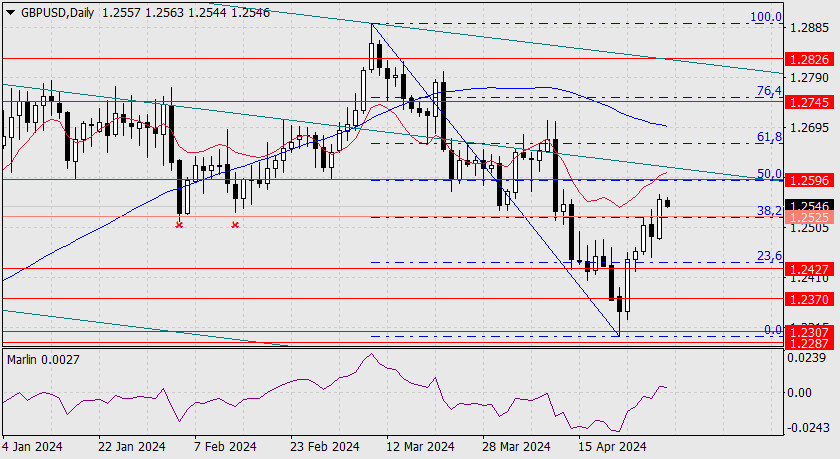Select the 1.2596 red price level label
Viewport: 840px width, 459px height.
(x=809, y=180)
